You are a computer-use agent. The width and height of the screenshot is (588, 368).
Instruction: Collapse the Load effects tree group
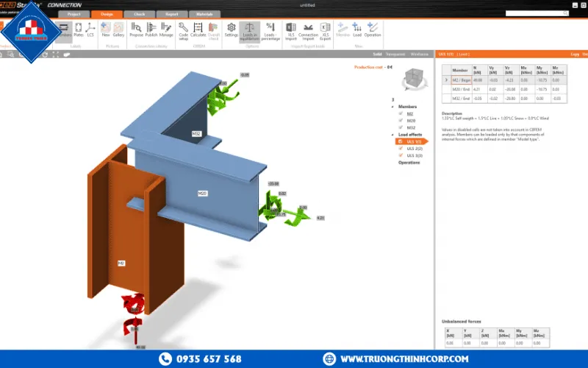click(x=393, y=135)
